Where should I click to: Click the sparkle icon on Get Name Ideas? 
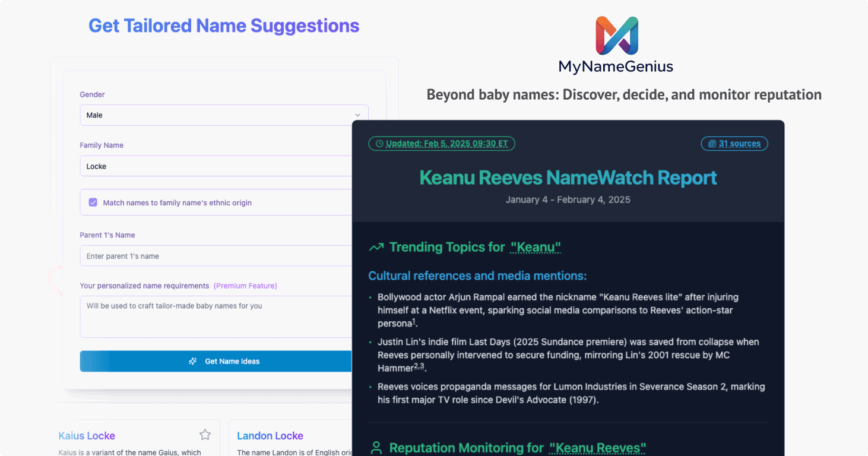(x=192, y=361)
